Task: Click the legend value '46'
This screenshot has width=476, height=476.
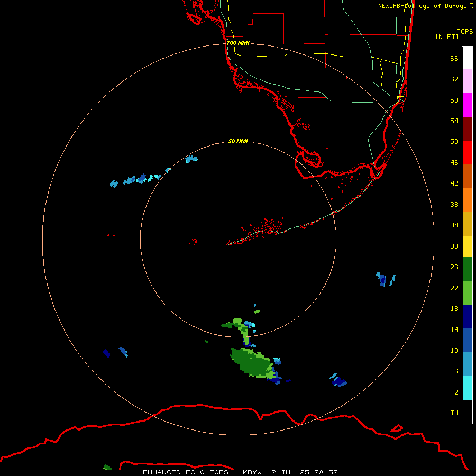Action: click(x=454, y=163)
